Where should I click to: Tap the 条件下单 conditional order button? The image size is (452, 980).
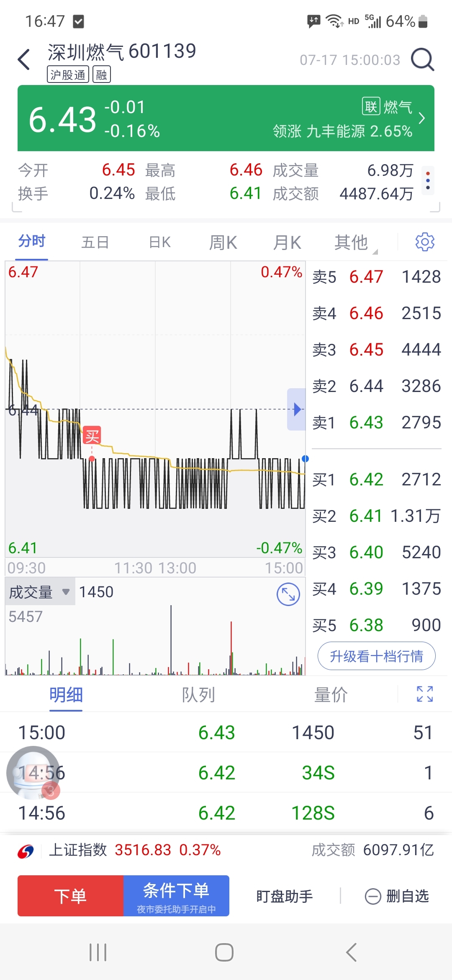click(176, 896)
